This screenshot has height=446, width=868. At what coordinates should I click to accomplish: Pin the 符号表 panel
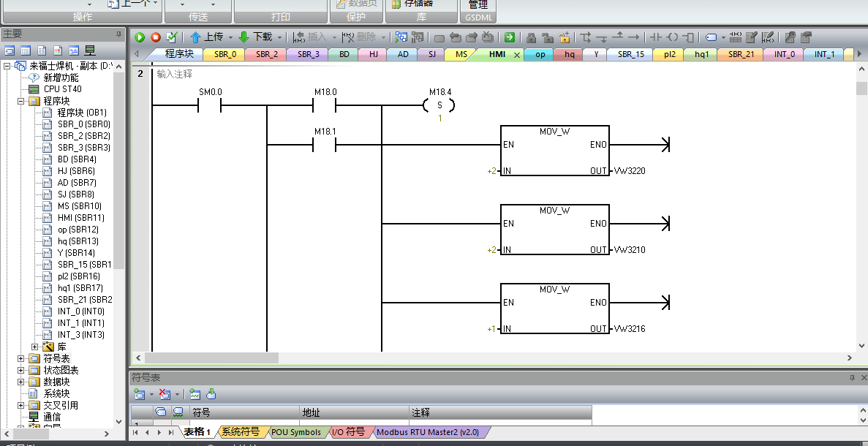point(851,377)
